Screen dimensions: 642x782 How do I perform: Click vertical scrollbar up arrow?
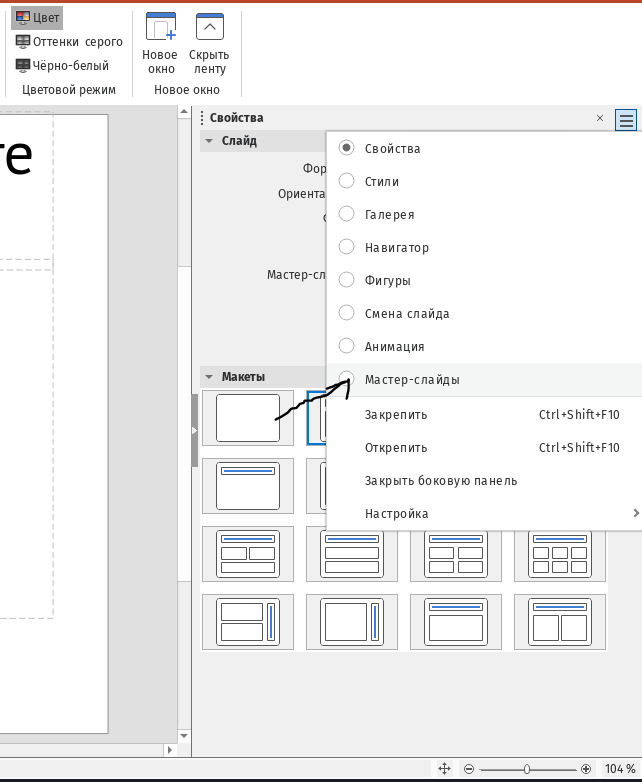[x=184, y=112]
